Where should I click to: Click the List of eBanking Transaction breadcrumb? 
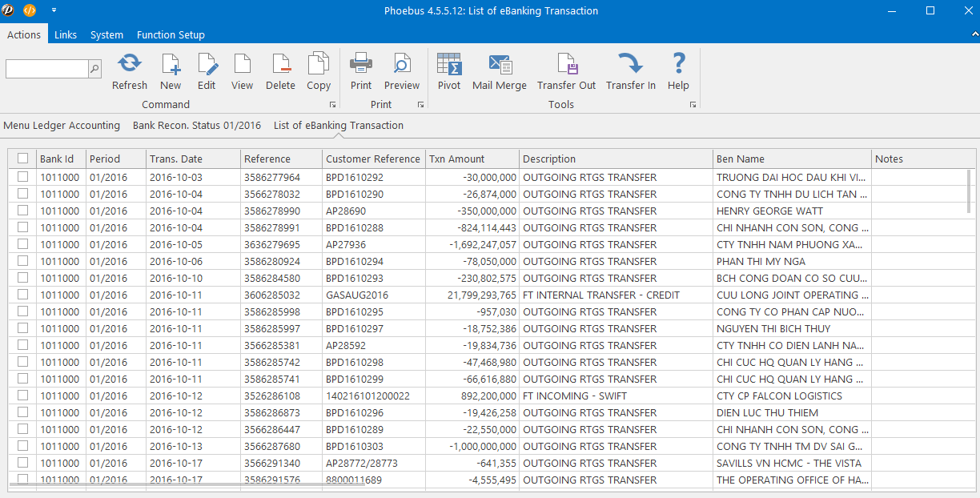(339, 125)
